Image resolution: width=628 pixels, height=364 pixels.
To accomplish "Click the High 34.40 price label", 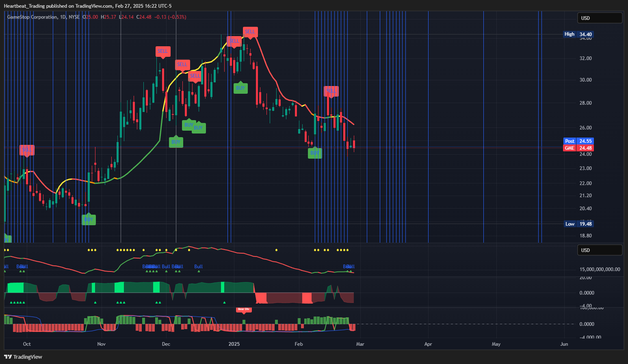I will (578, 34).
